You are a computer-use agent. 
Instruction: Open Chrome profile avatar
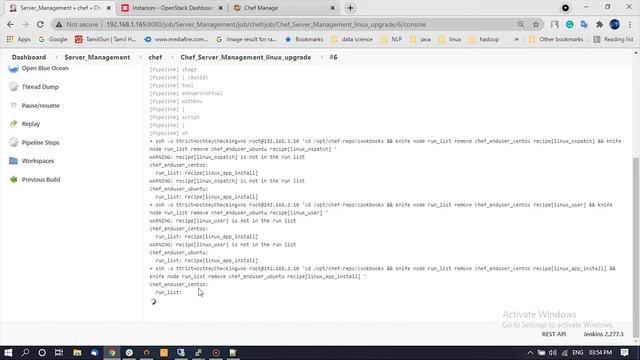pyautogui.click(x=615, y=24)
